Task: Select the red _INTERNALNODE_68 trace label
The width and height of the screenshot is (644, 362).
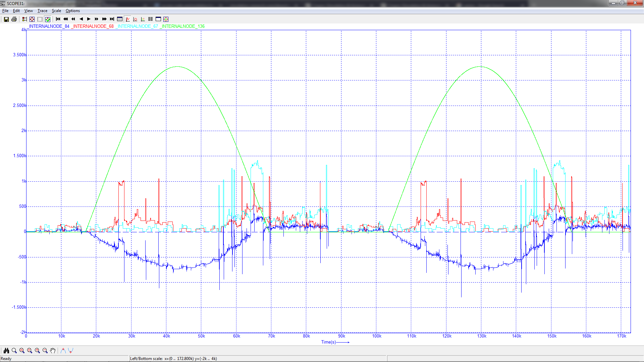Action: [93, 26]
